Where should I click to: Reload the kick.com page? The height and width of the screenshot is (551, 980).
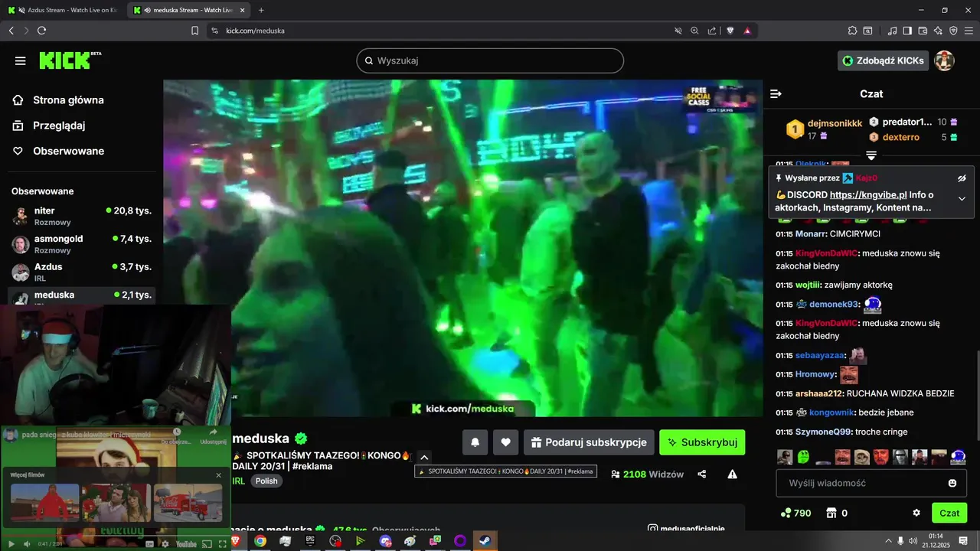point(41,31)
